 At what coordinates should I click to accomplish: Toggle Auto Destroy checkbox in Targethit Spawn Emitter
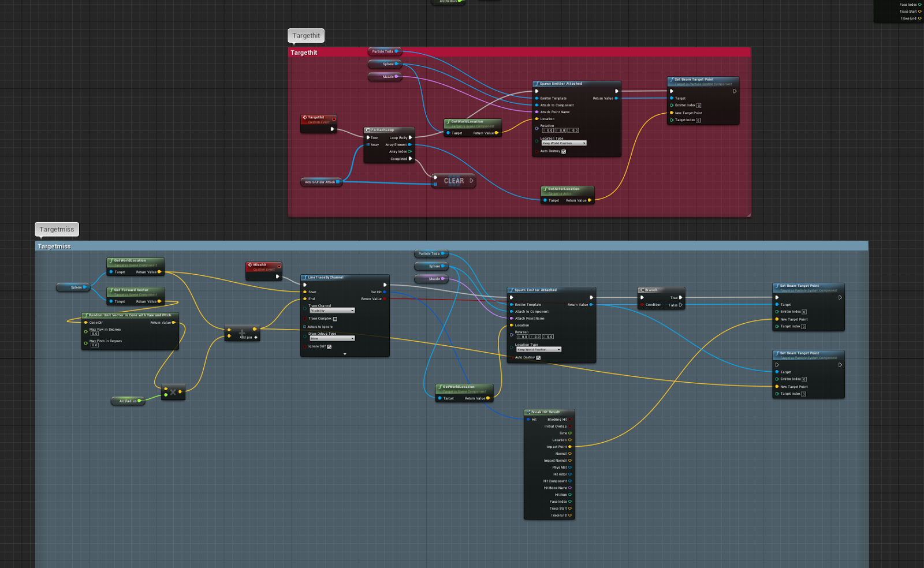click(x=564, y=151)
